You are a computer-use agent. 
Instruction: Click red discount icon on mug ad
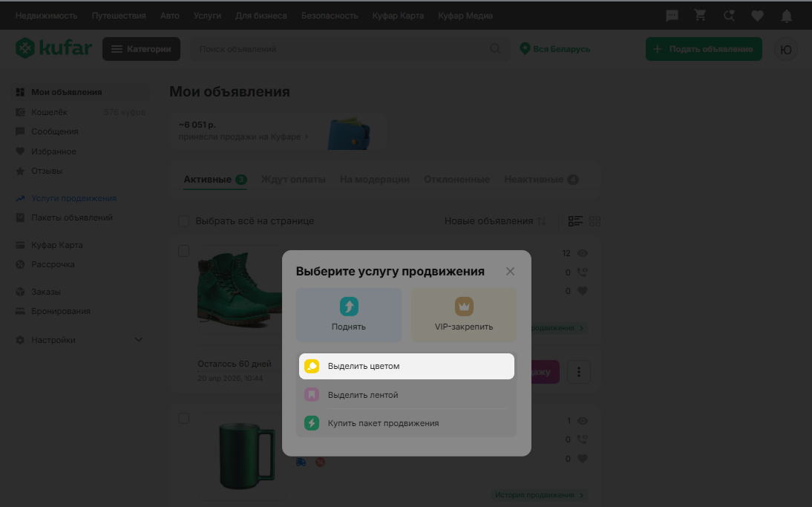320,462
